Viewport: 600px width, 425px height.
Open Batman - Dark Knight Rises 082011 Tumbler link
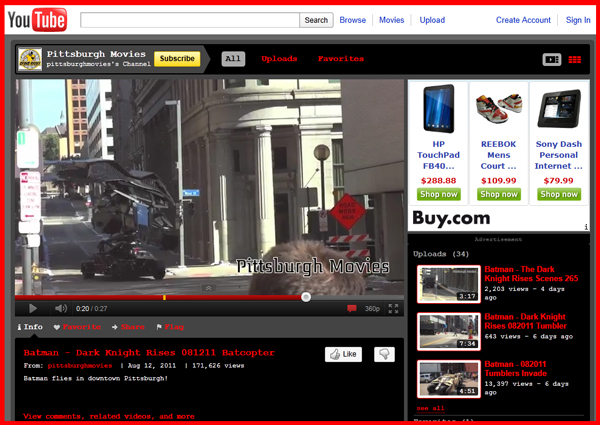tap(525, 321)
